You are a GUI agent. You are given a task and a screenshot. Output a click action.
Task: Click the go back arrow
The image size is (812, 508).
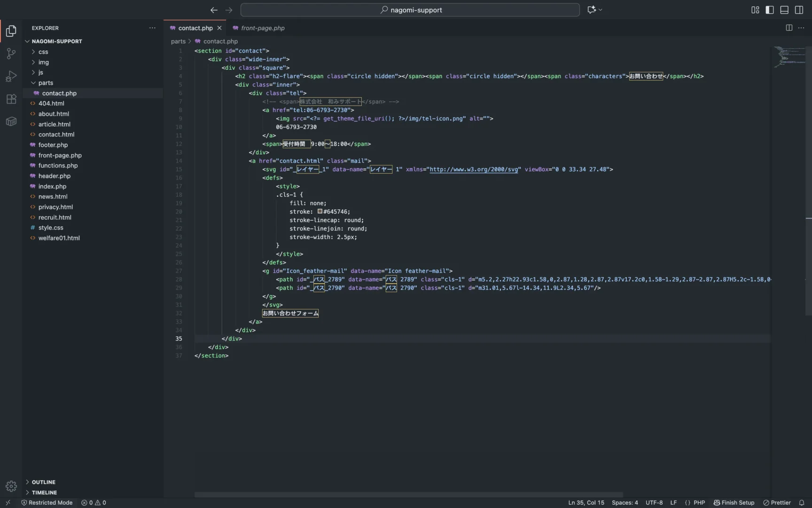tap(214, 10)
